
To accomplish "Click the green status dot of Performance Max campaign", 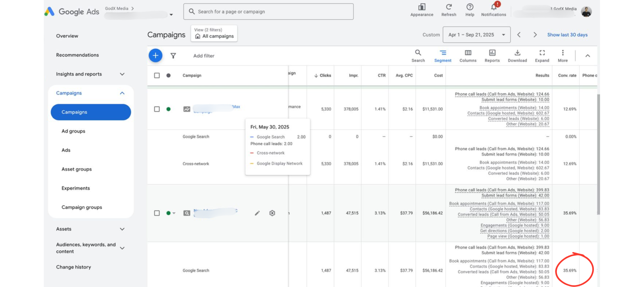I will click(x=168, y=109).
